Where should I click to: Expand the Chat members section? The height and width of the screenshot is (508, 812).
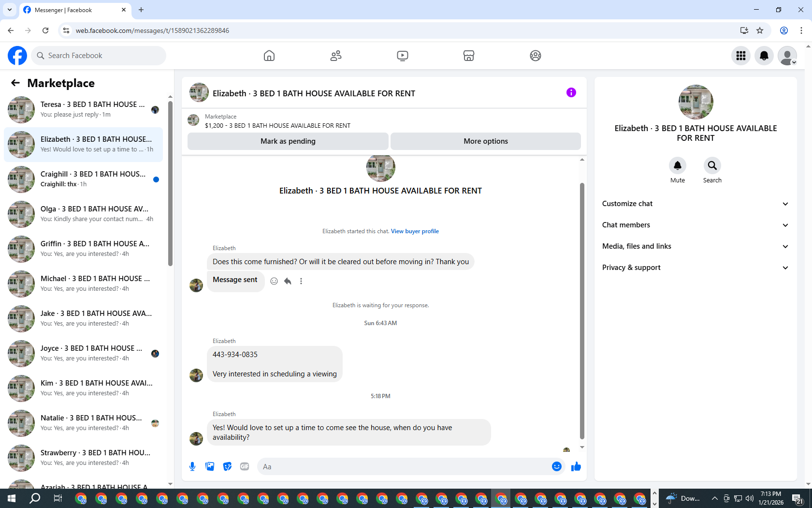coord(696,225)
